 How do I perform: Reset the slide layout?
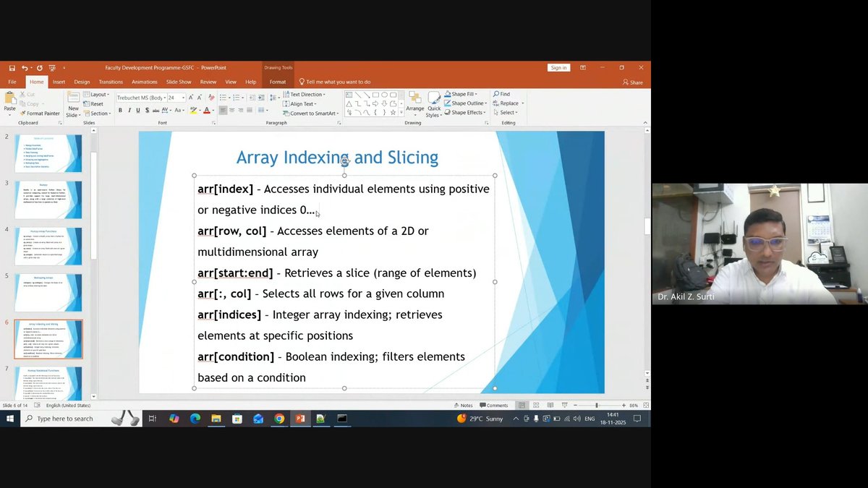pos(93,104)
